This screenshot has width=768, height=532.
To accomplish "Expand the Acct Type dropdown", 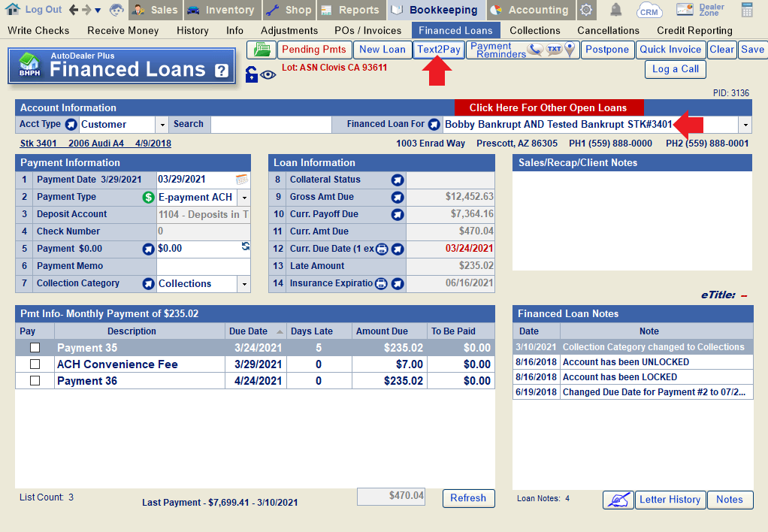I will 162,125.
